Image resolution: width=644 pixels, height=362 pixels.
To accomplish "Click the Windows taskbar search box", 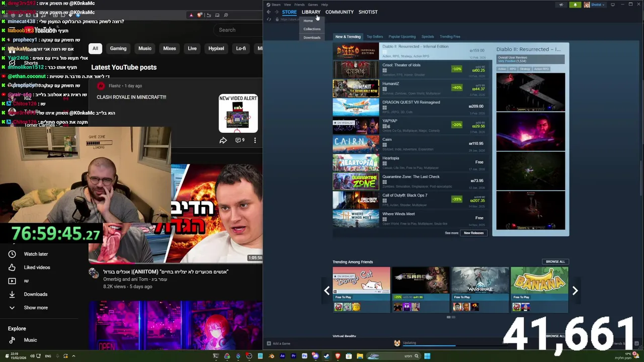I will (x=394, y=356).
